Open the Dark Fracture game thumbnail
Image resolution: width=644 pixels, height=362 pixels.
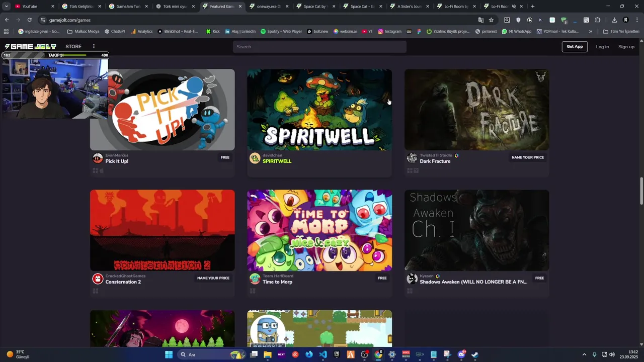pos(477,110)
